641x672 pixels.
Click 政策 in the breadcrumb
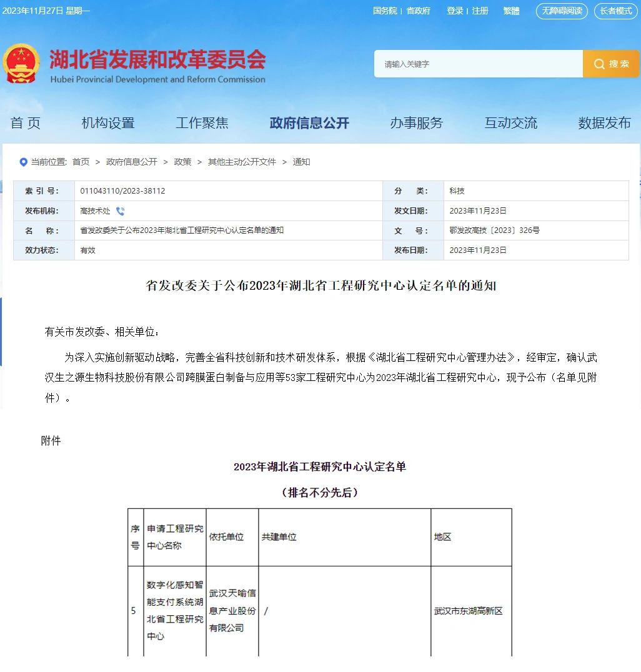[182, 162]
